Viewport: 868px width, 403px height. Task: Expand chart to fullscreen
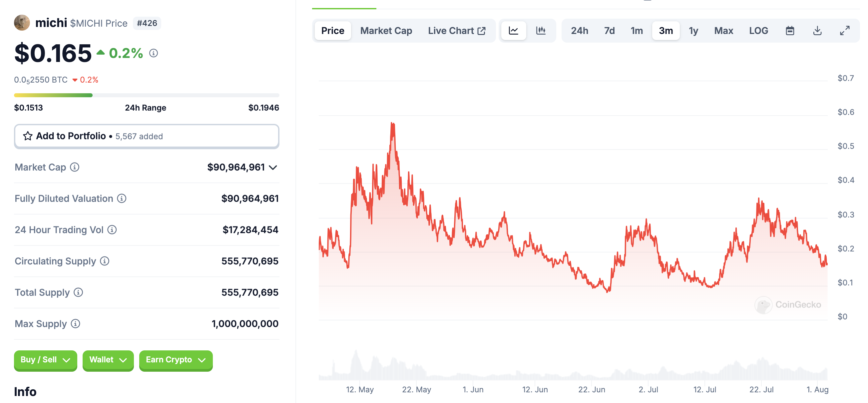pos(844,31)
